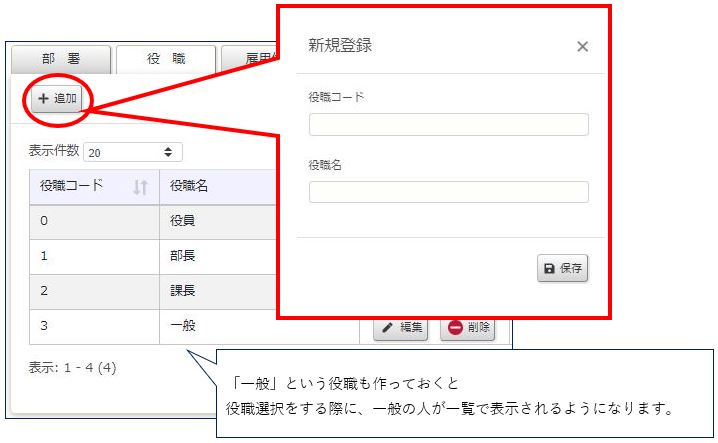
Task: Click the 表示: 1 - 4 (4) record count text
Action: (x=73, y=367)
